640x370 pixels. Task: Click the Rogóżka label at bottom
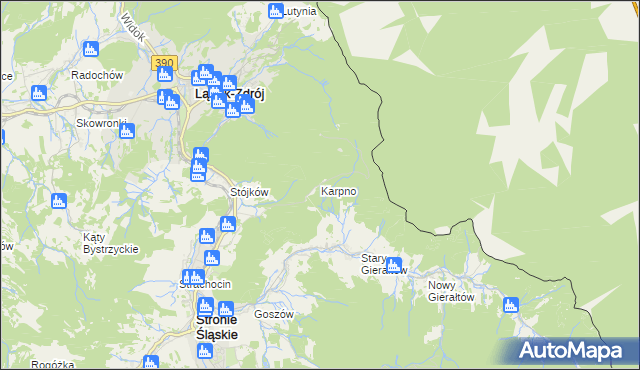(x=53, y=364)
